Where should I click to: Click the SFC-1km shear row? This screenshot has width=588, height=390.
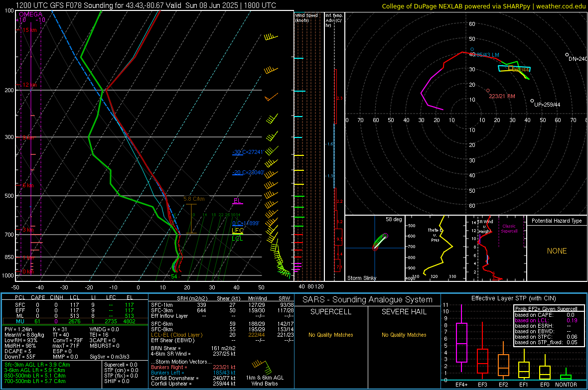tap(222, 305)
